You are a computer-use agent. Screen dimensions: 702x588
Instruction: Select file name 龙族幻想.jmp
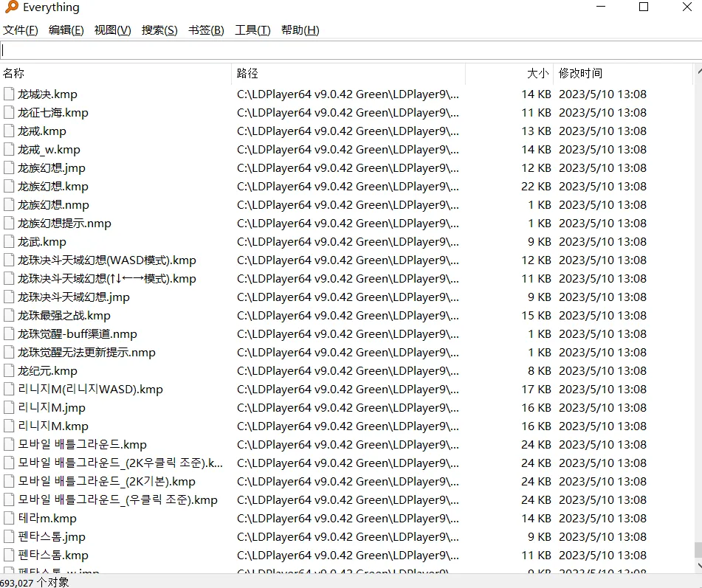pyautogui.click(x=52, y=167)
